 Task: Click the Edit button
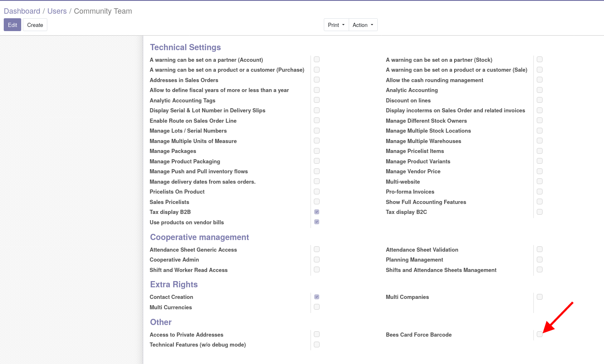[x=12, y=25]
